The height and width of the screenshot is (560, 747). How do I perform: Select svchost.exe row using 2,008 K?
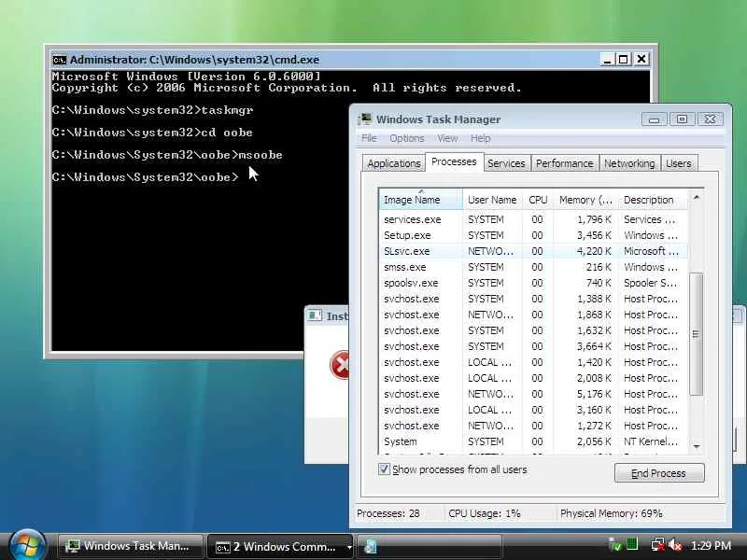coord(533,378)
